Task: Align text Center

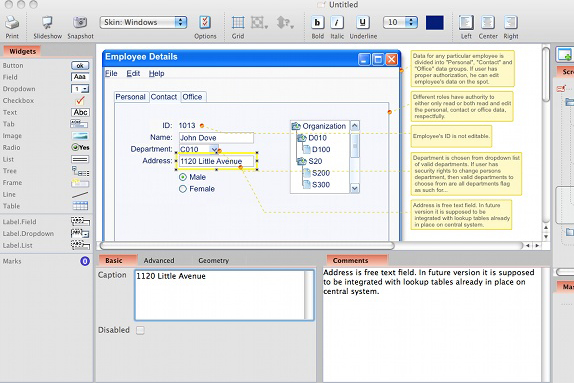Action: (x=488, y=23)
